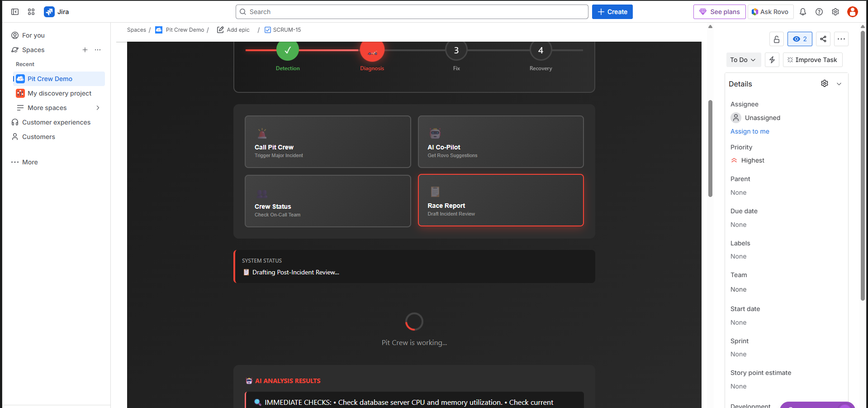The width and height of the screenshot is (868, 408).
Task: Open the user profile avatar
Action: point(853,12)
